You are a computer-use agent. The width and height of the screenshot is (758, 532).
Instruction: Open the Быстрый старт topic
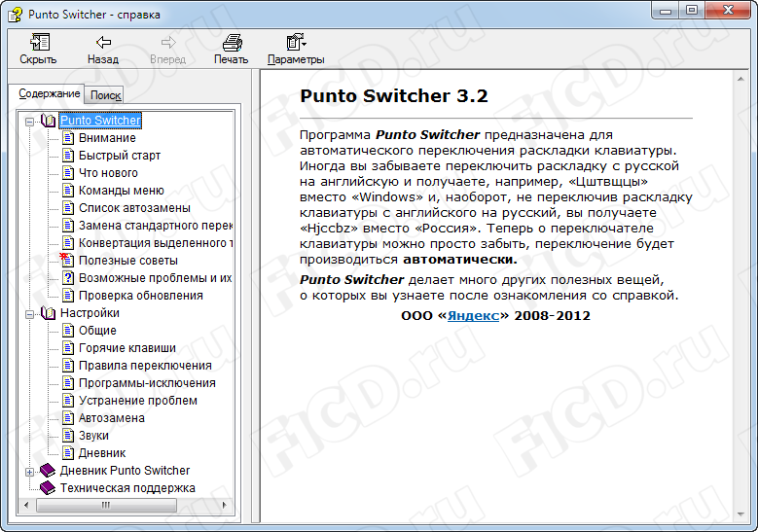pyautogui.click(x=120, y=156)
